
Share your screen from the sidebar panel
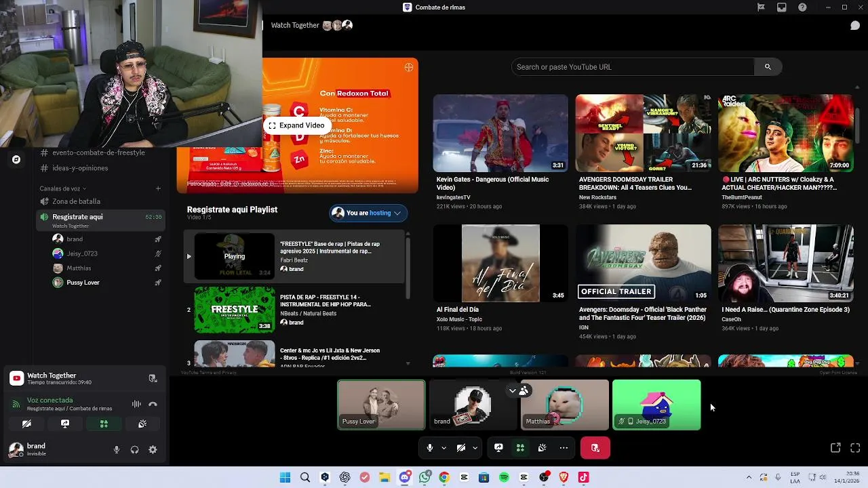pyautogui.click(x=65, y=424)
